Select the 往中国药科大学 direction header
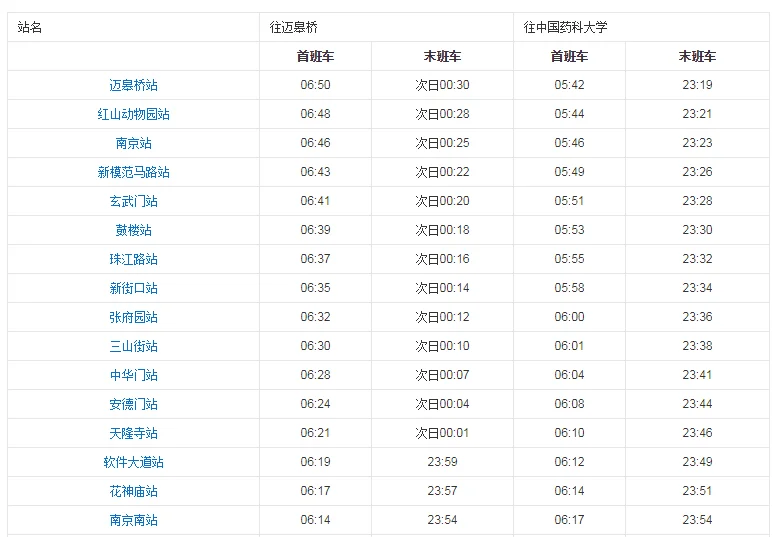This screenshot has width=784, height=537. tap(566, 27)
